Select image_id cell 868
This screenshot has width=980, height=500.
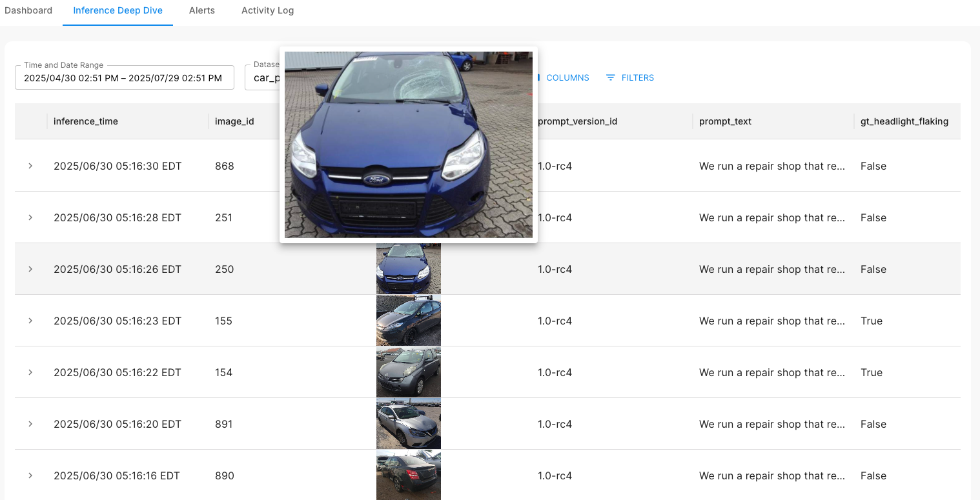pos(225,166)
